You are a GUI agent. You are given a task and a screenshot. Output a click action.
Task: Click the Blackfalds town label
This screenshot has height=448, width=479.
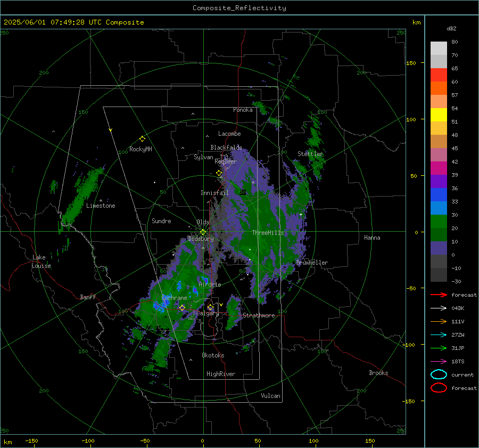tap(226, 148)
